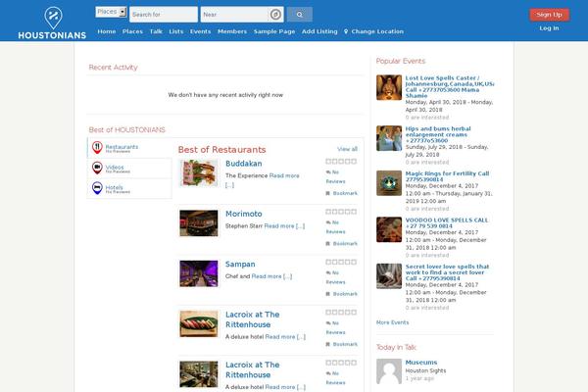Click star rating boxes for Morimoto
Image resolution: width=588 pixels, height=392 pixels.
tap(341, 212)
